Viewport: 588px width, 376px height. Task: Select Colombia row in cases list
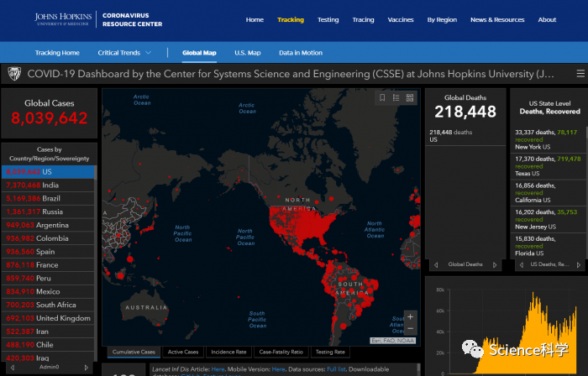point(48,238)
